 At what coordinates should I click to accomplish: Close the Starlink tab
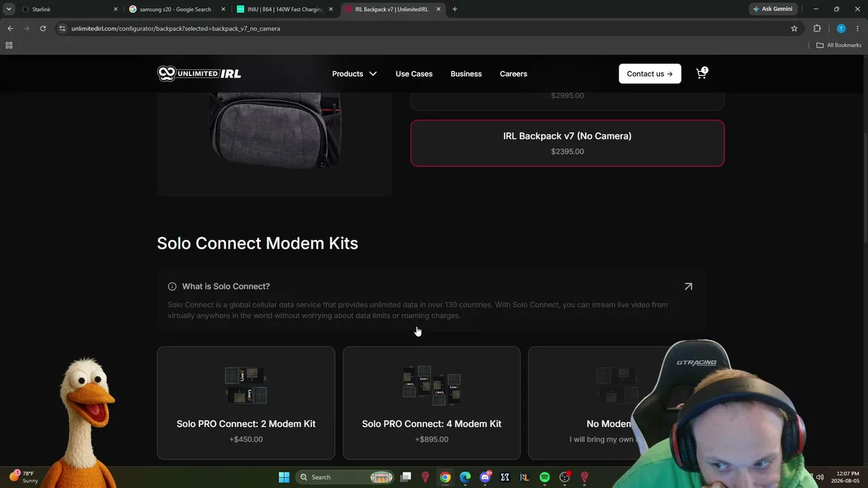click(115, 9)
